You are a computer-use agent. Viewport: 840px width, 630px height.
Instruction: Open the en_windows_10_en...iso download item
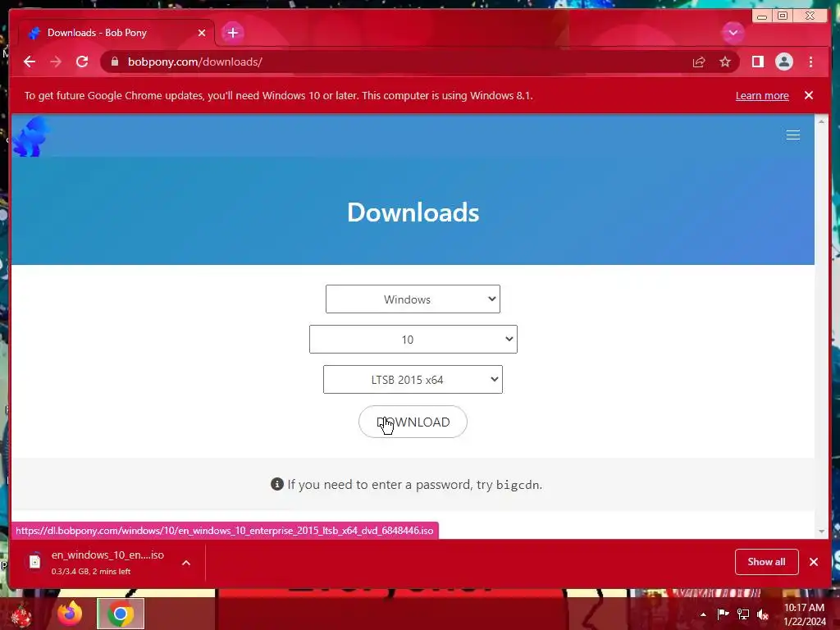[107, 562]
